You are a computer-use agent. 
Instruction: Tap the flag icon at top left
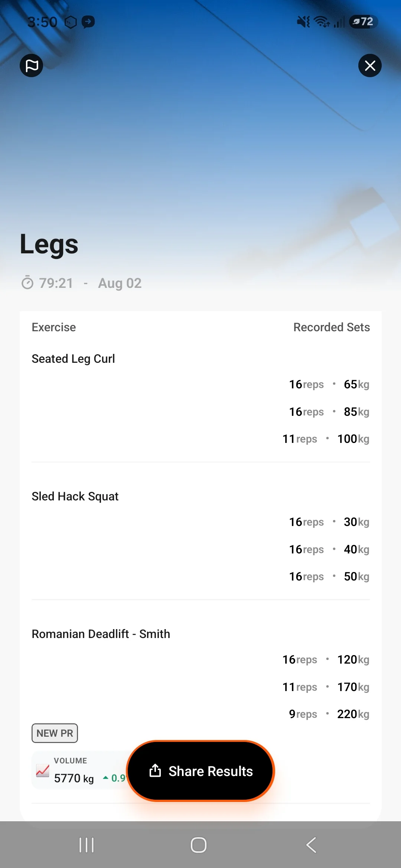click(32, 66)
